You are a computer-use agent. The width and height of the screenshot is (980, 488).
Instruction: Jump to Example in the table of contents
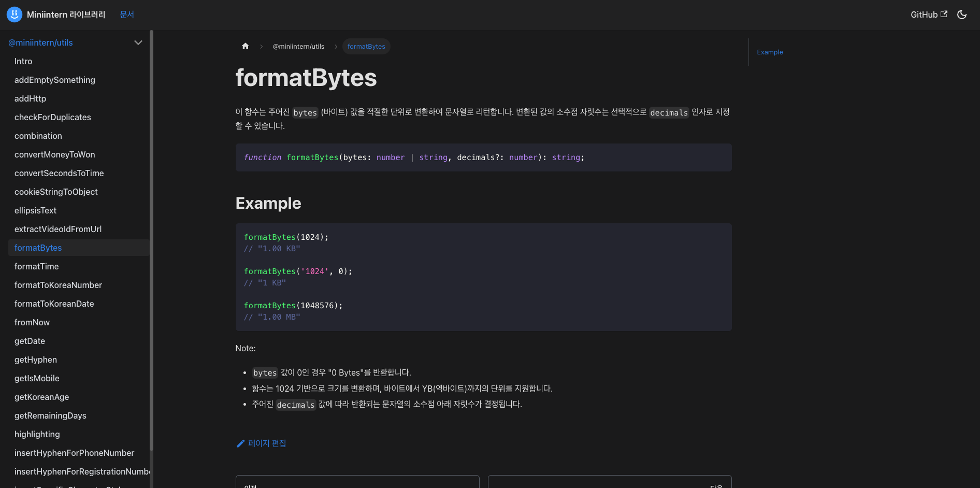[770, 52]
